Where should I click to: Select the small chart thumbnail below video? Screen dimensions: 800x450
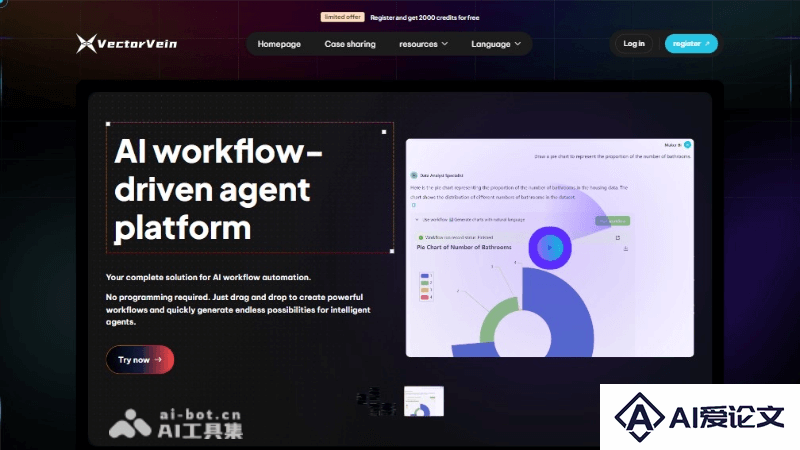423,401
